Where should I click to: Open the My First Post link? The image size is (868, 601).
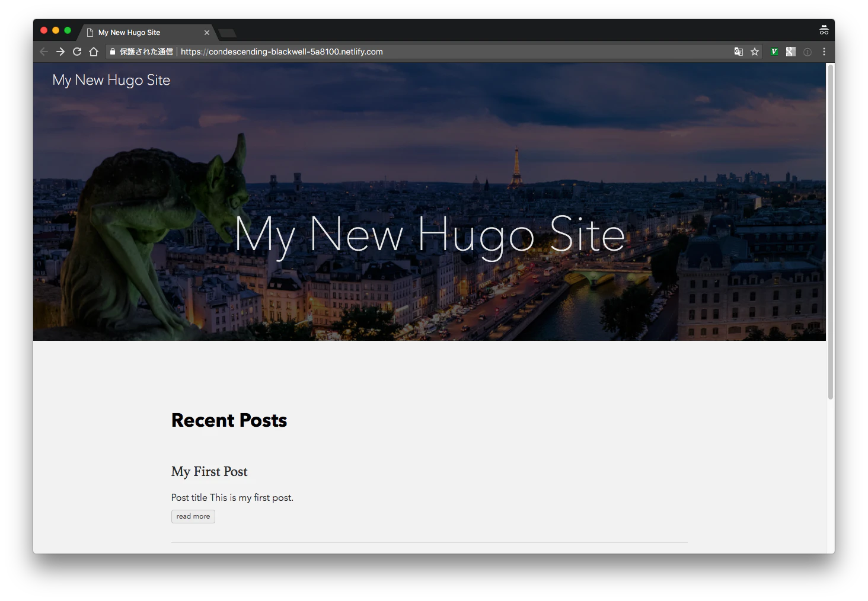click(x=209, y=472)
